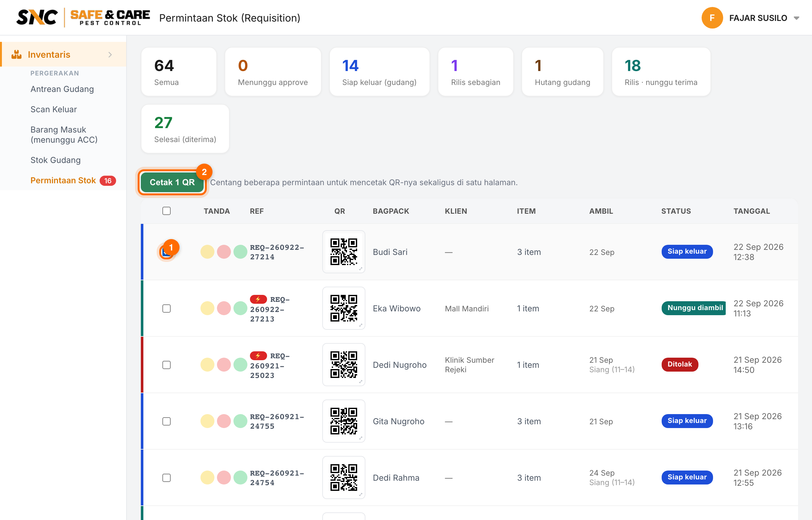Filter by Hutang gudang card

[562, 72]
